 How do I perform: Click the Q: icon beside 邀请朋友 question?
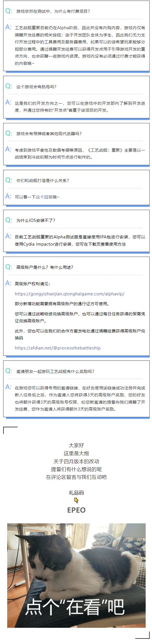(x=9, y=371)
